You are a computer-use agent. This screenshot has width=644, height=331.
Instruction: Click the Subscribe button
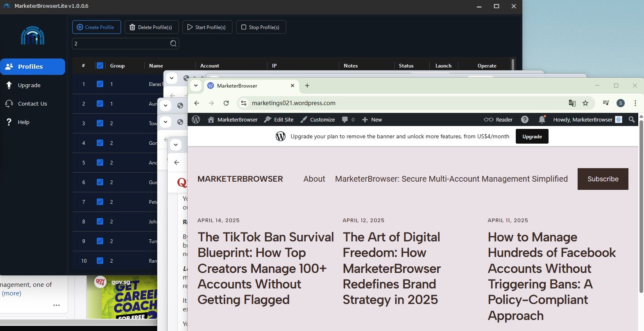click(x=603, y=179)
